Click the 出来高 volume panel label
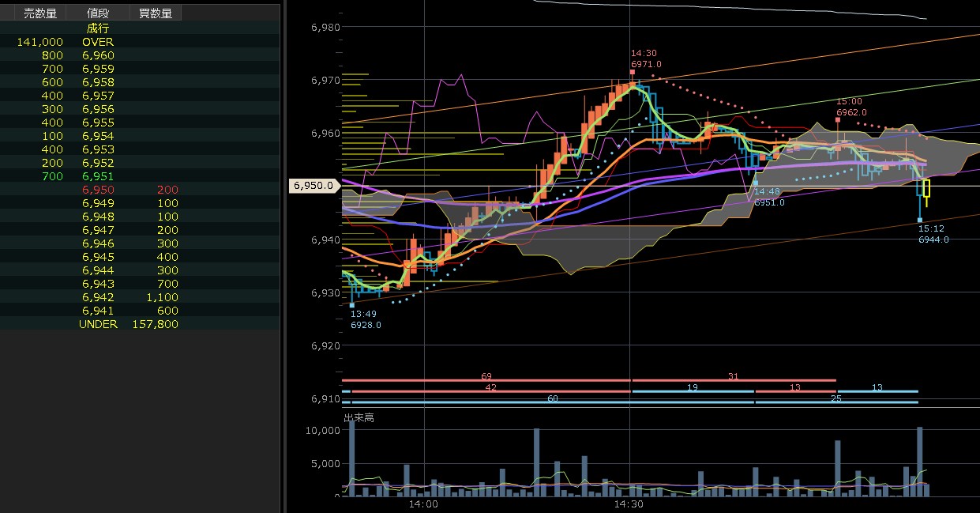The image size is (980, 513). coord(359,417)
